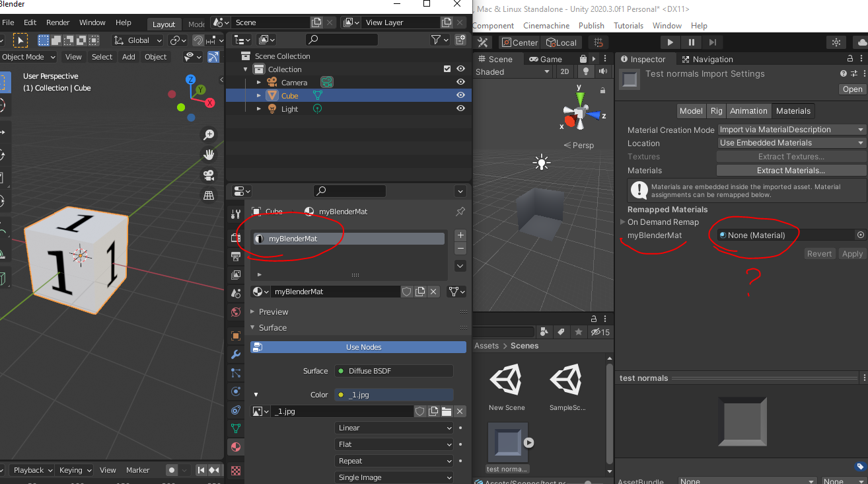Click the zoom view icon in Blender viewport
The image size is (868, 484).
209,135
